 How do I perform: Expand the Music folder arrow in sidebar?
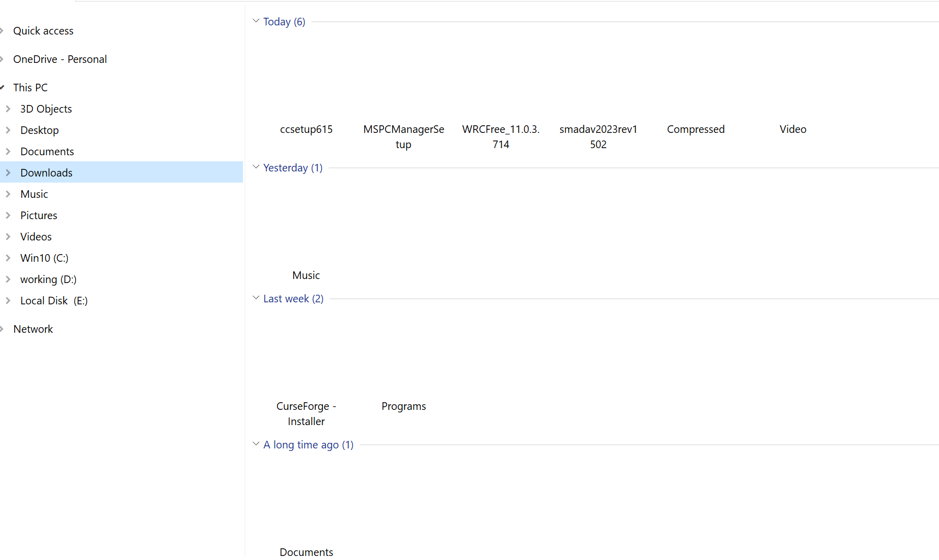(8, 194)
